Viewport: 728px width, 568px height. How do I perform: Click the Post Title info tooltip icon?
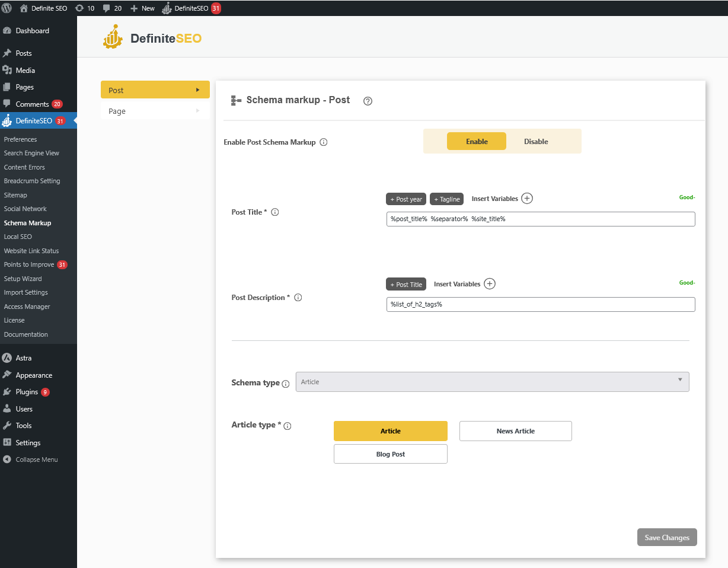pos(274,212)
